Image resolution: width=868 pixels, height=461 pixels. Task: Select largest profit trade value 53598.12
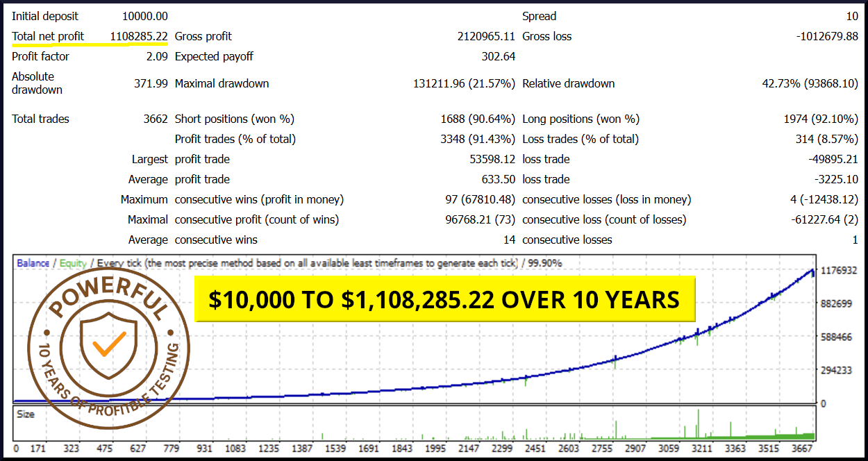pyautogui.click(x=492, y=159)
